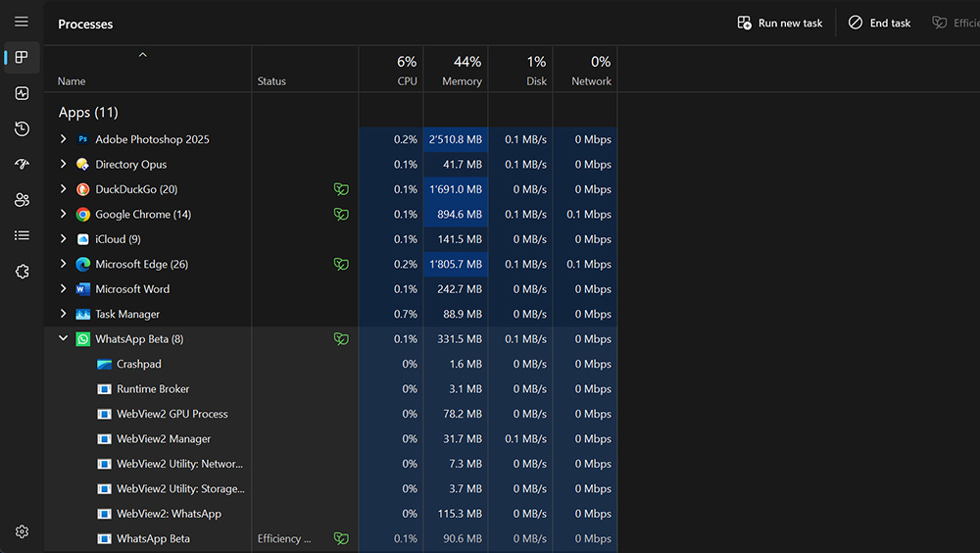Click the Crashpad process icon
This screenshot has width=980, height=553.
tap(105, 364)
